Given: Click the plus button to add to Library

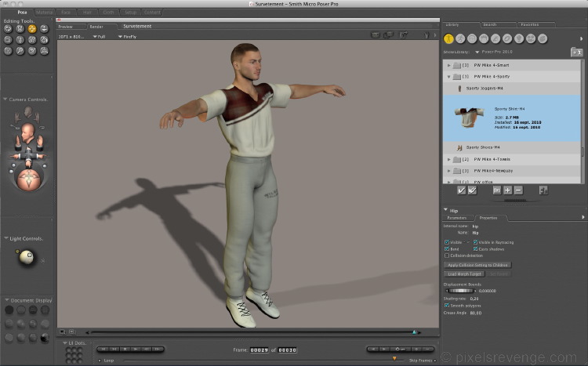Looking at the screenshot, I should coord(507,190).
